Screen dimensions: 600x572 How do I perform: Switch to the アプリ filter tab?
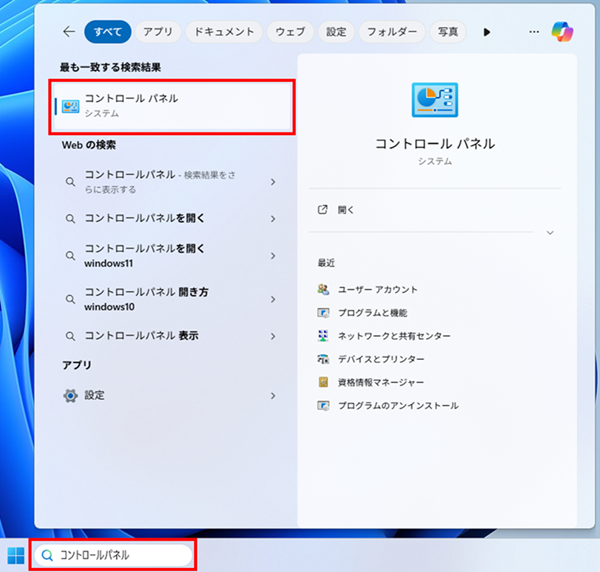pos(158,32)
